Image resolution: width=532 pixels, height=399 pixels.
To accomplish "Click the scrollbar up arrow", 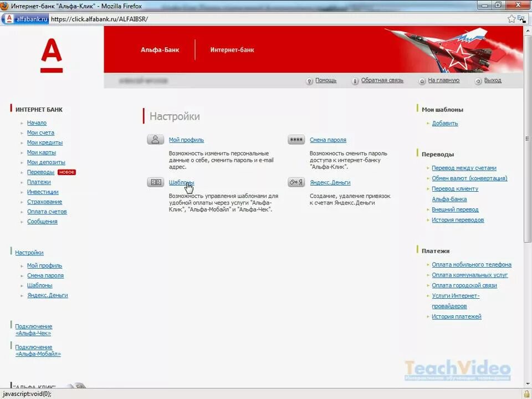I will click(527, 30).
